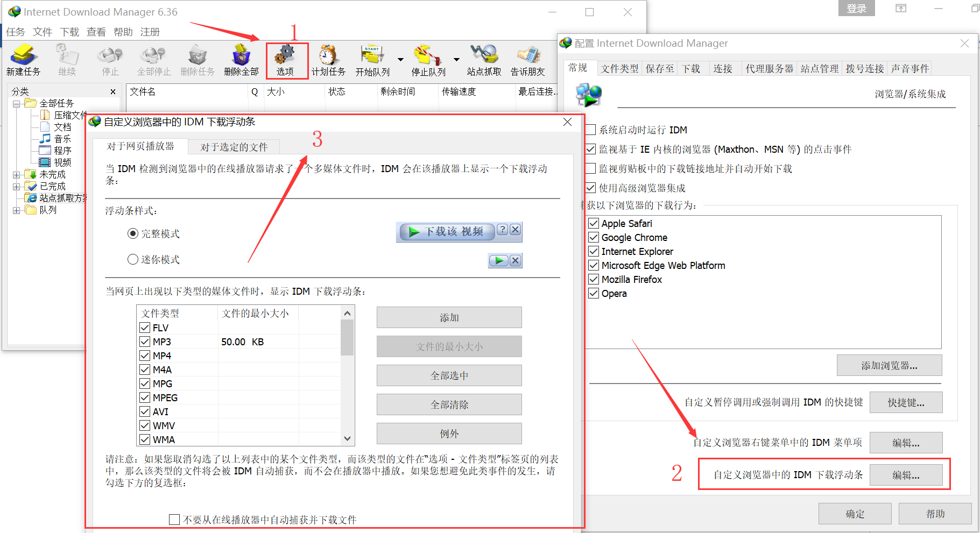980x533 pixels.
Task: Click the 添加 button
Action: click(x=449, y=317)
